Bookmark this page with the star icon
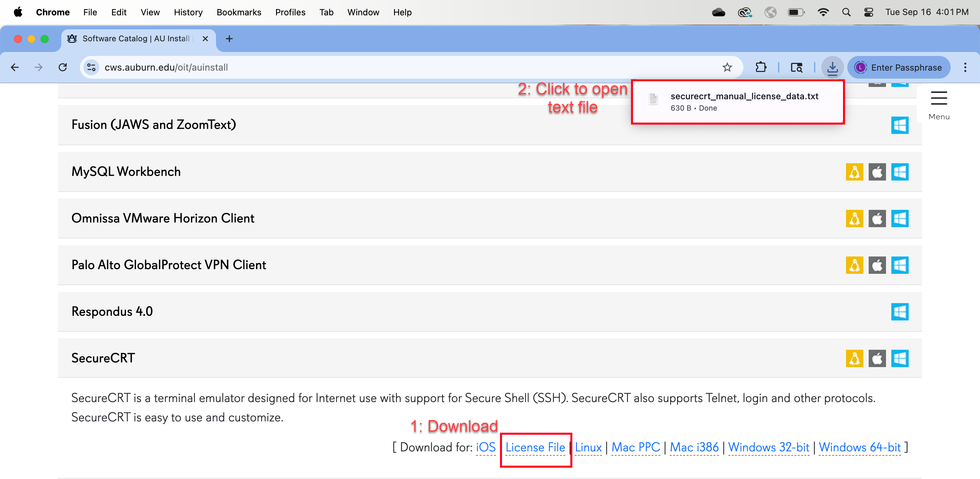This screenshot has height=479, width=980. click(x=727, y=67)
